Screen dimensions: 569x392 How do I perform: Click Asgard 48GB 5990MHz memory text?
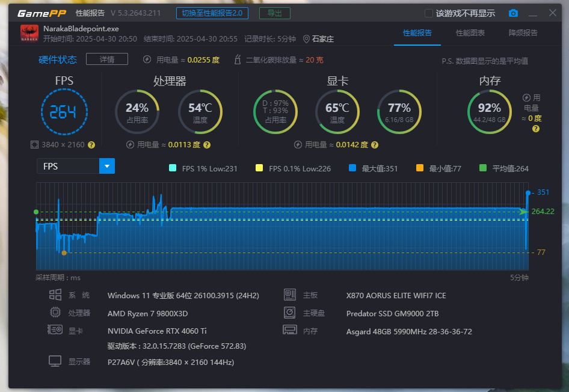(x=409, y=331)
